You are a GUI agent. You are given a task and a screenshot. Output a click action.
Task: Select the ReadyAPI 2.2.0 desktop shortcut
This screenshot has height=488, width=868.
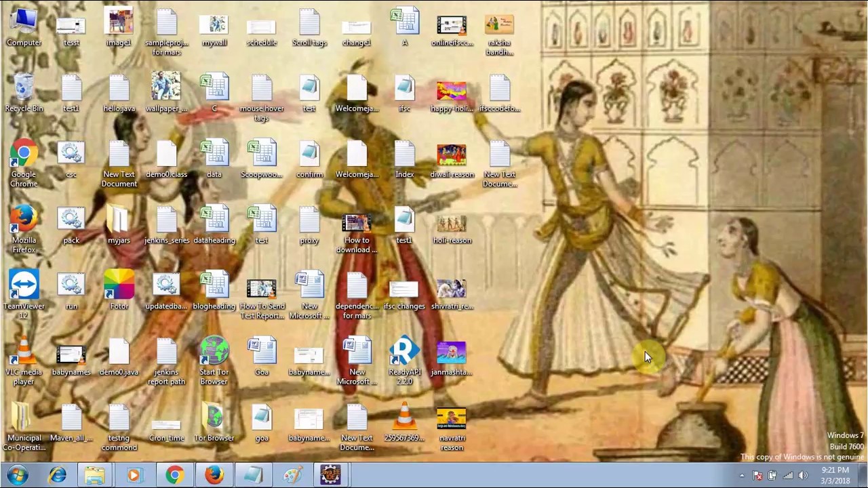(405, 361)
